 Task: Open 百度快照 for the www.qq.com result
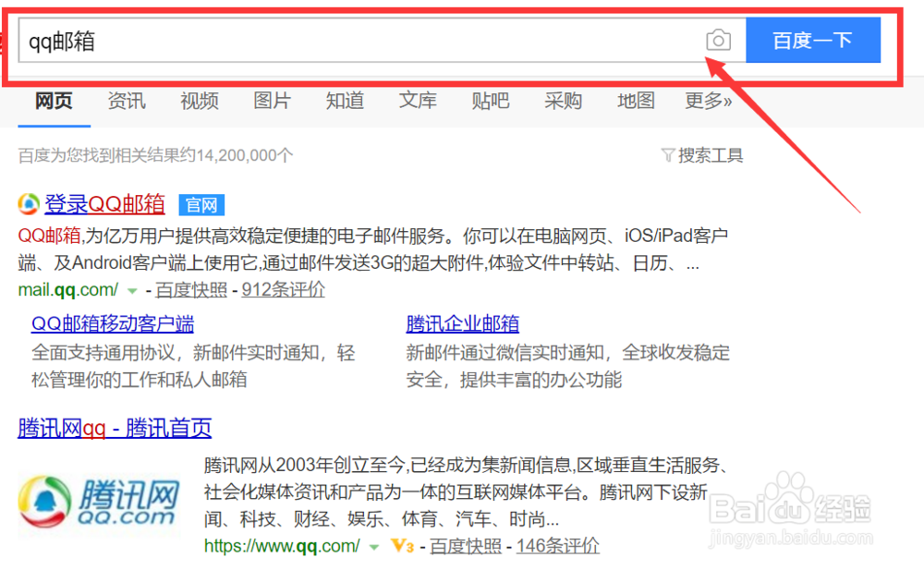click(466, 546)
